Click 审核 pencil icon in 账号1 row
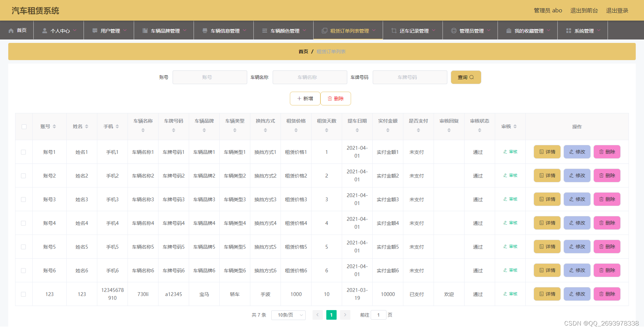This screenshot has height=330, width=644. (x=505, y=152)
